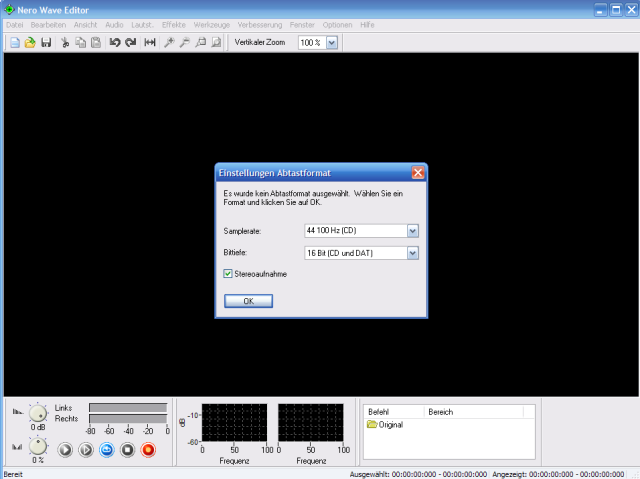
Task: Click the Befehl column header
Action: pyautogui.click(x=394, y=412)
